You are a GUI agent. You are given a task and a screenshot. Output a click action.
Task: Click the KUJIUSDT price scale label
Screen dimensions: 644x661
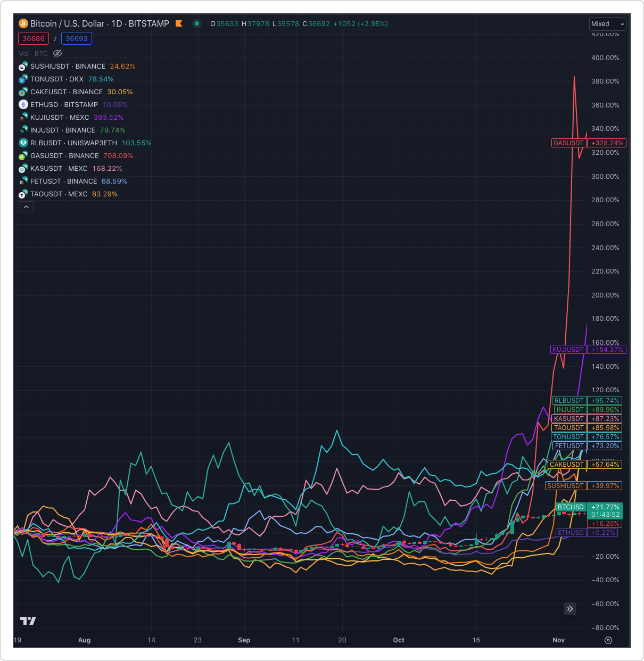(568, 350)
